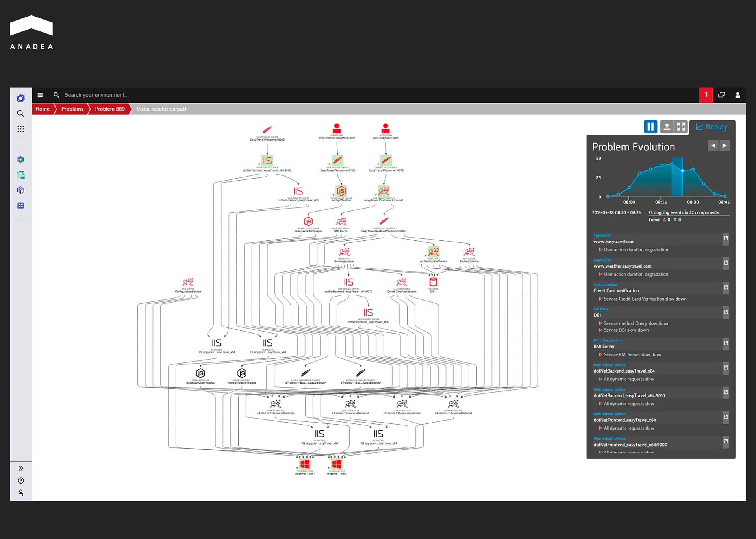Click the help question-mark icon bottom left
This screenshot has width=756, height=539.
point(20,480)
